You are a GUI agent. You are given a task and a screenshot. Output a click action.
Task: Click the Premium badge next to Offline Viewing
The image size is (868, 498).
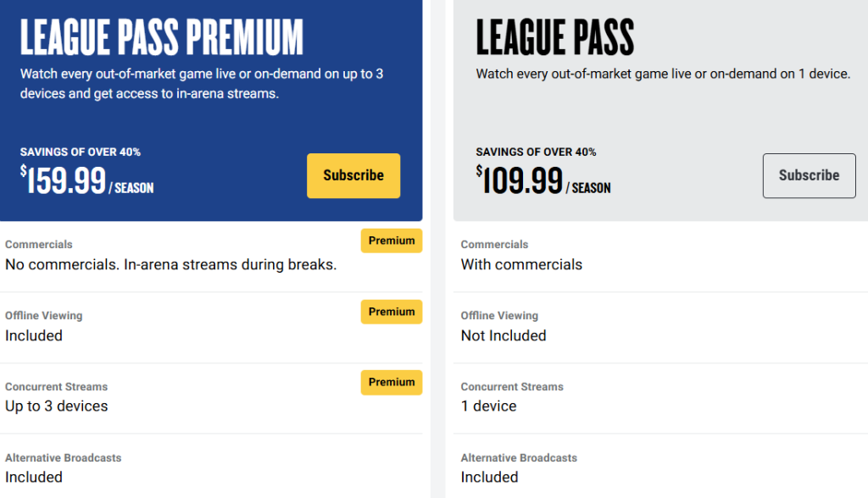click(x=391, y=312)
